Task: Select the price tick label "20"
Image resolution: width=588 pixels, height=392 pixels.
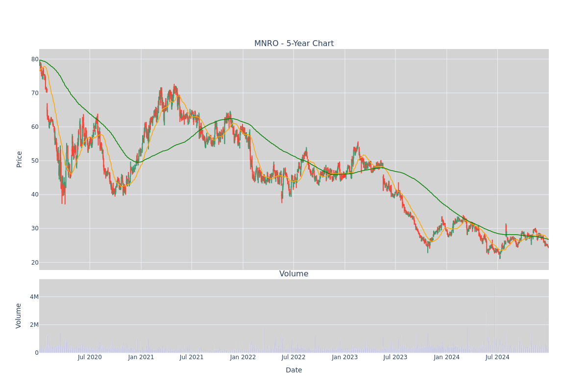Action: pyautogui.click(x=35, y=262)
